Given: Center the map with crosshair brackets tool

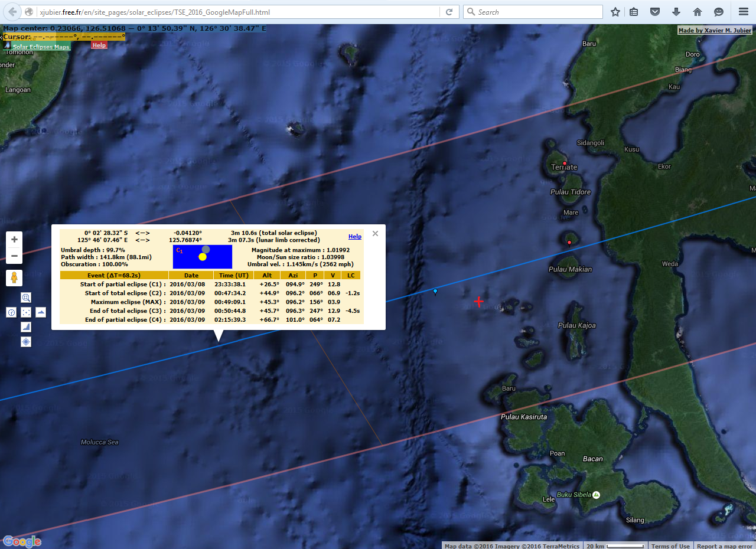Looking at the screenshot, I should click(x=26, y=312).
